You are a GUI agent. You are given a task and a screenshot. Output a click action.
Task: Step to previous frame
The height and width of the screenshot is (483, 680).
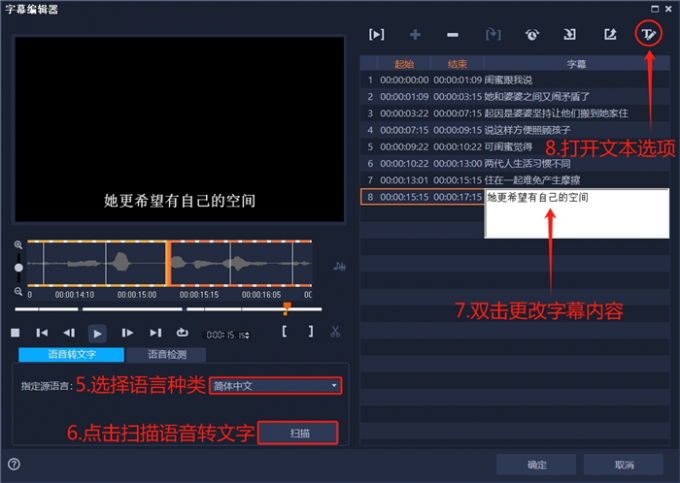pyautogui.click(x=69, y=333)
